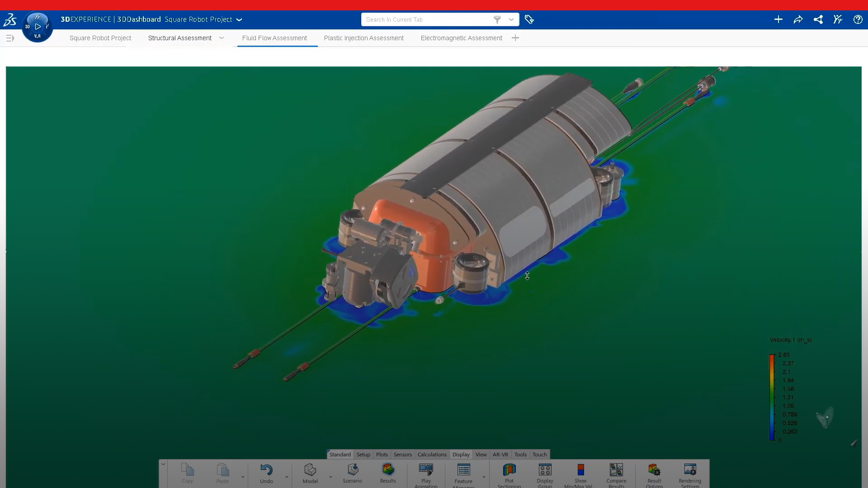
Task: Switch to the Plastic Injection Assessment tab
Action: 364,38
